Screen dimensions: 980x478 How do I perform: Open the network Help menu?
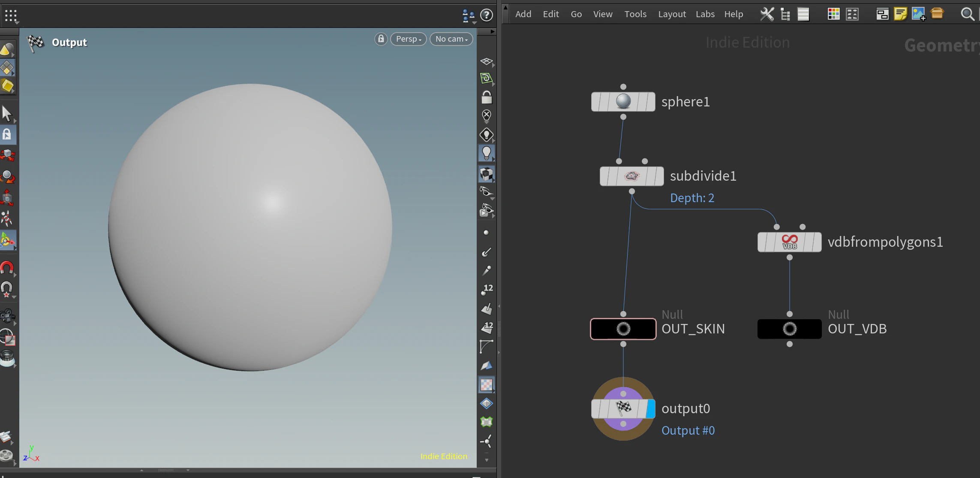(x=733, y=14)
